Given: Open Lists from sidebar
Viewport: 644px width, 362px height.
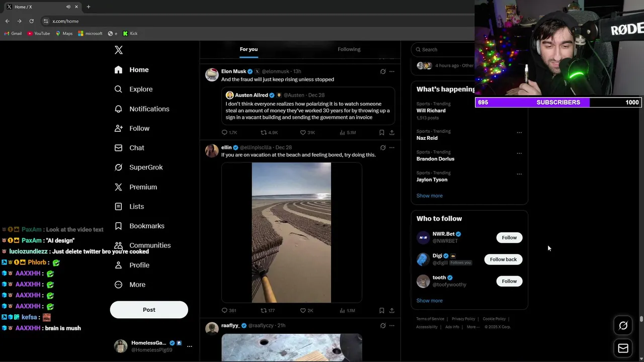Looking at the screenshot, I should pyautogui.click(x=129, y=206).
